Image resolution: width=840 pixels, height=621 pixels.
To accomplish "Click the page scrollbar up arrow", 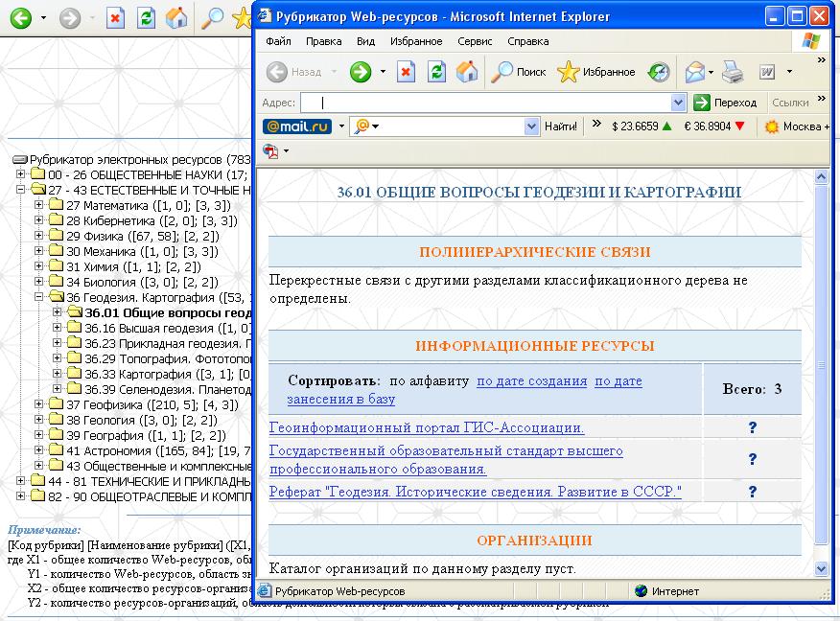I will [821, 176].
